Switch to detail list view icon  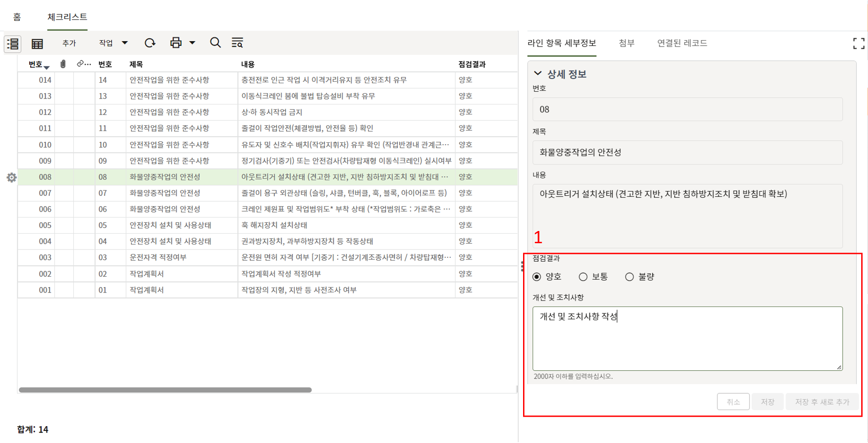pos(13,44)
